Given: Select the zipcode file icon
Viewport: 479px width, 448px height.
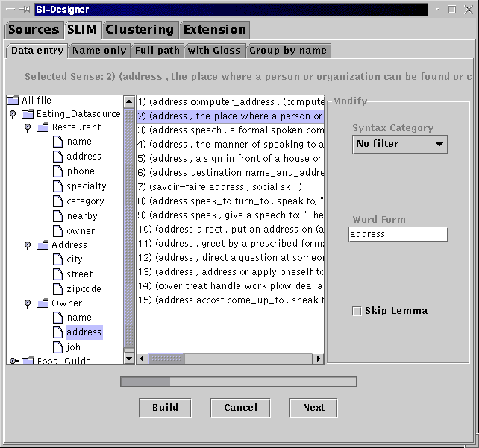Looking at the screenshot, I should pos(57,289).
